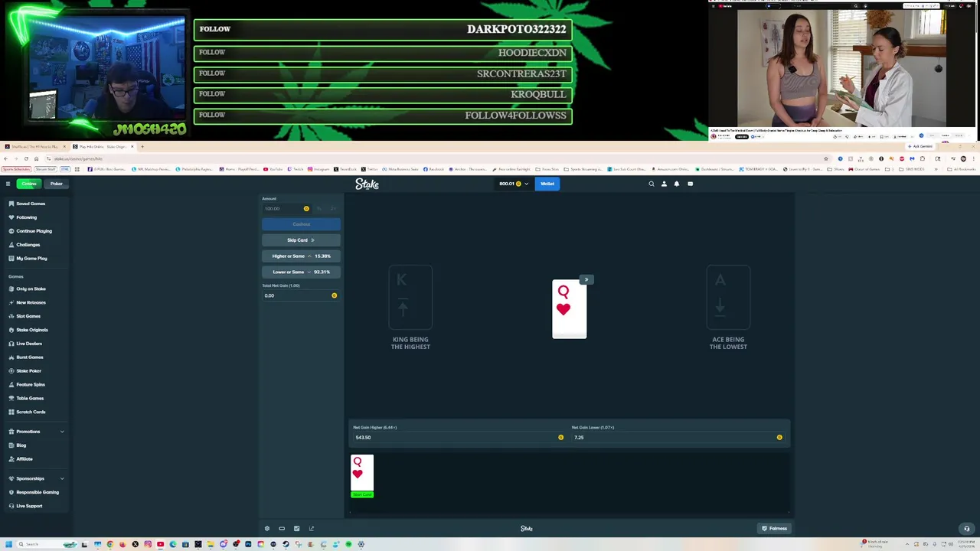
Task: Click the Feature Spins icon
Action: click(11, 385)
